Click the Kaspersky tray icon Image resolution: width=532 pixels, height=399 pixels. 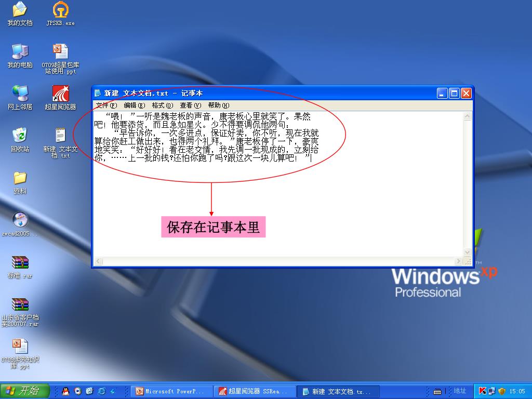(x=483, y=391)
